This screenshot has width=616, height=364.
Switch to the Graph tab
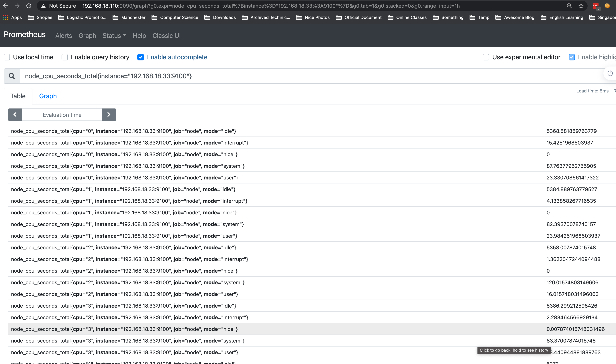48,96
